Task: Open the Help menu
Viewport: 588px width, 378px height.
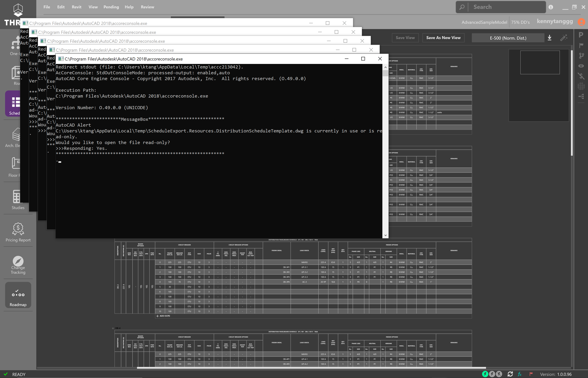Action: 129,7
